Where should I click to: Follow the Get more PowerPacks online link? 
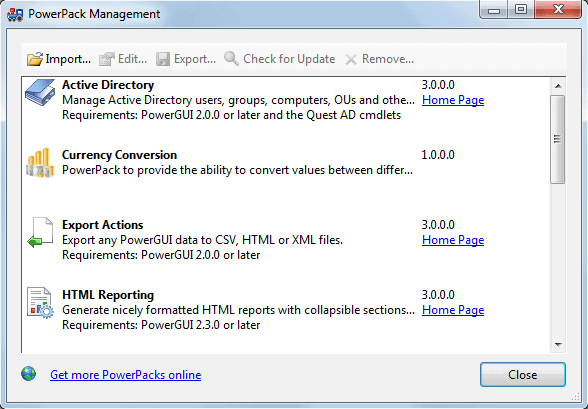tap(126, 375)
